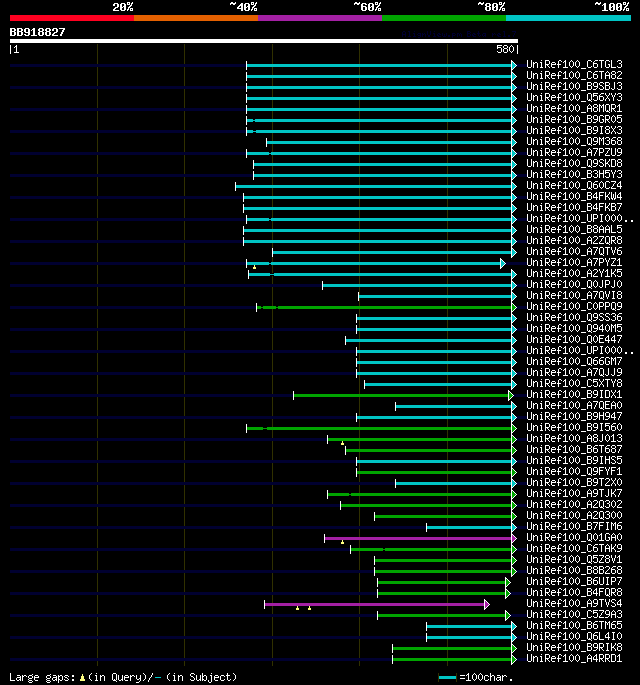Click the orange ~40% identity legend segment

pyautogui.click(x=196, y=18)
